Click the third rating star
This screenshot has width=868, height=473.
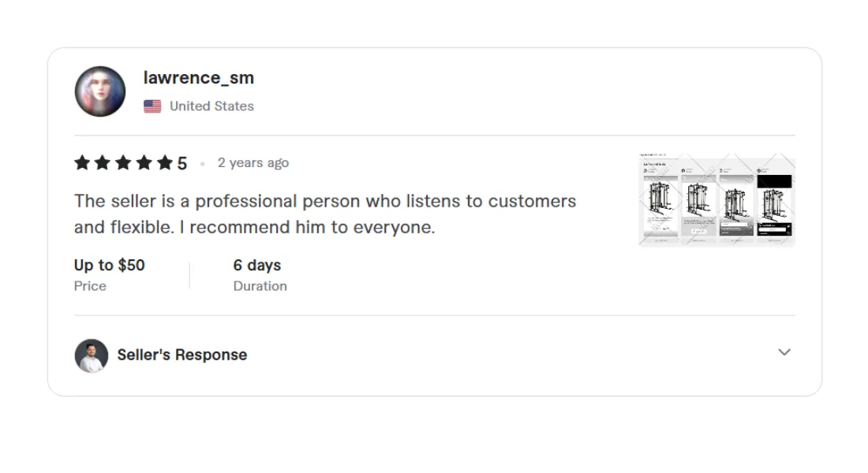(123, 163)
